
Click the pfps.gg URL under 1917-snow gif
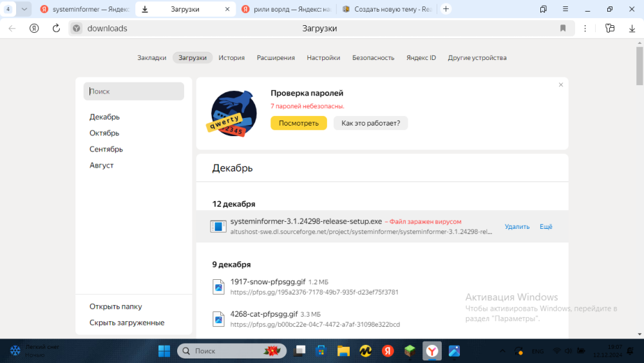[x=314, y=292]
